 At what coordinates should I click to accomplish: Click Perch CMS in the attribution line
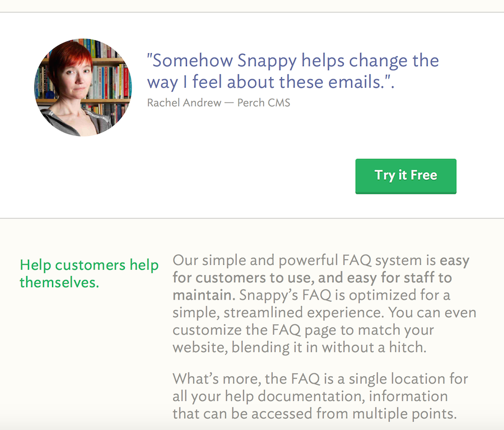coord(264,102)
